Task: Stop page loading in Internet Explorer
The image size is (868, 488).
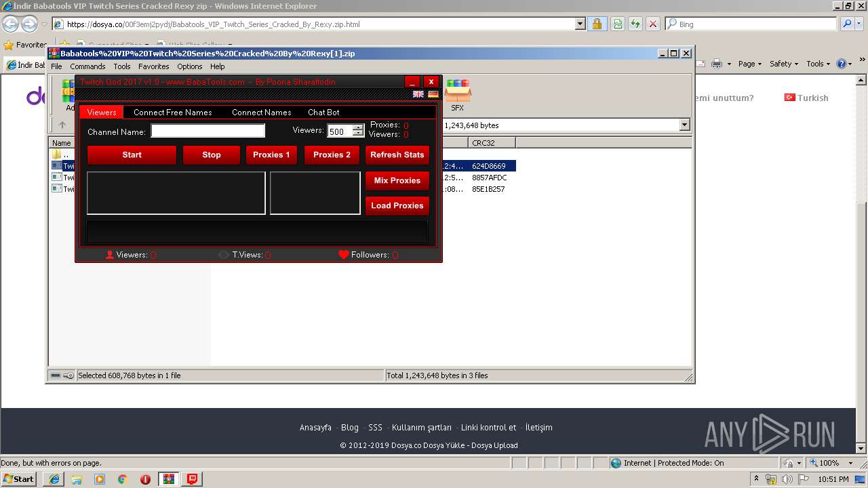Action: (x=652, y=24)
